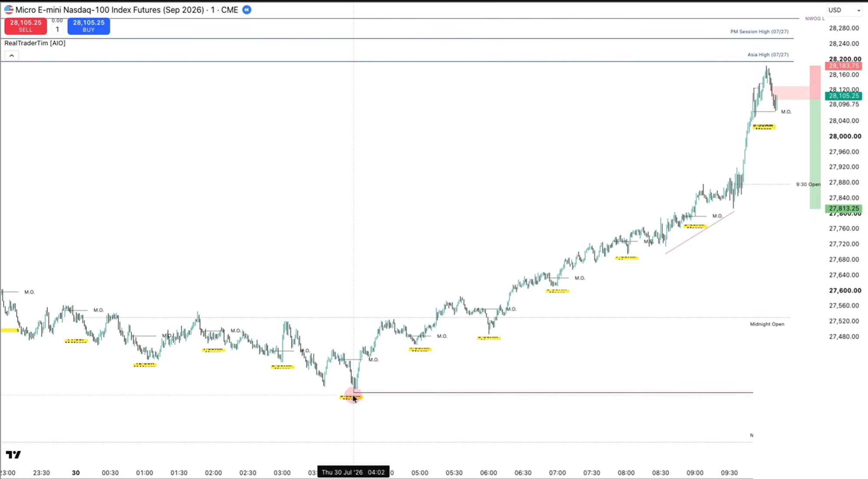868x479 pixels.
Task: Click the 28,280.00 price scale value
Action: pyautogui.click(x=844, y=28)
